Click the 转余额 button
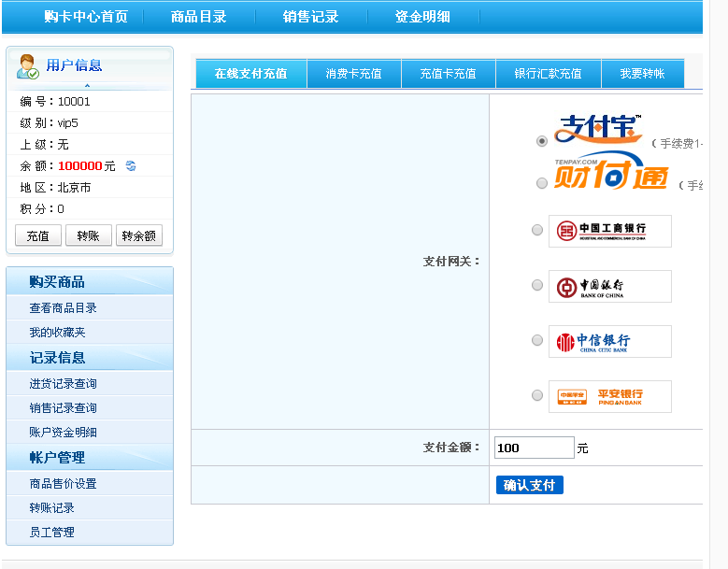 pyautogui.click(x=139, y=235)
